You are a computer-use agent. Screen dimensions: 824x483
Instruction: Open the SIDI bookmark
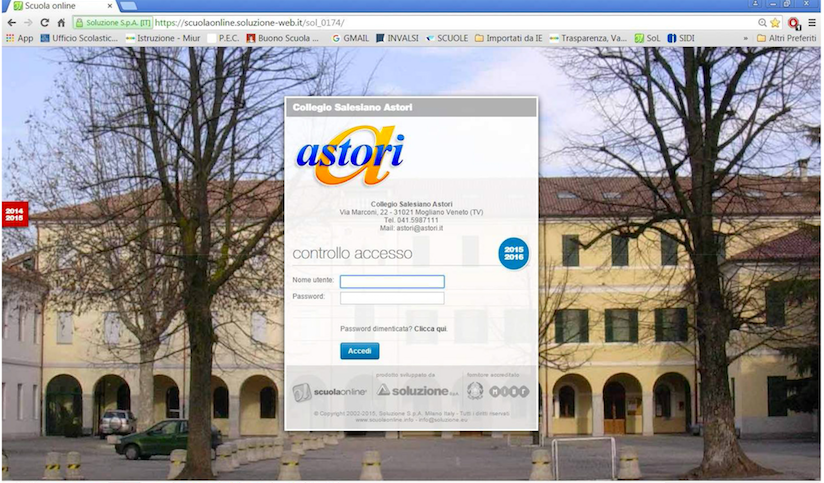[681, 38]
